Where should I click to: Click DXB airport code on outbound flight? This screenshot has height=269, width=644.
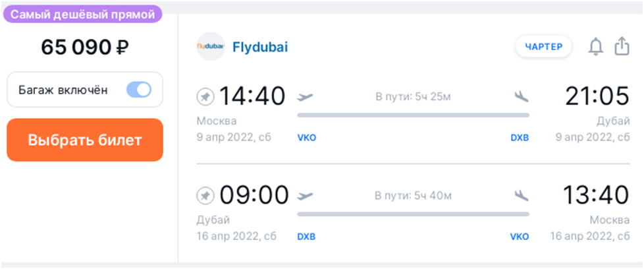point(520,138)
